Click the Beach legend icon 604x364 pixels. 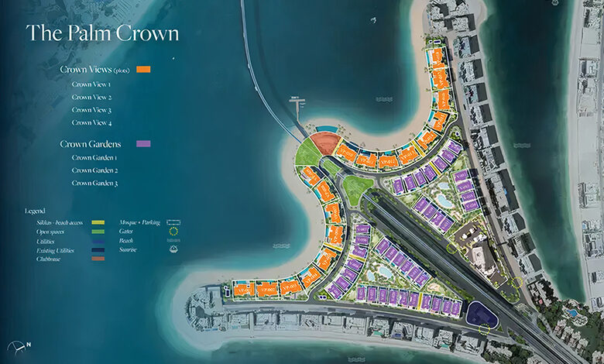tap(174, 240)
